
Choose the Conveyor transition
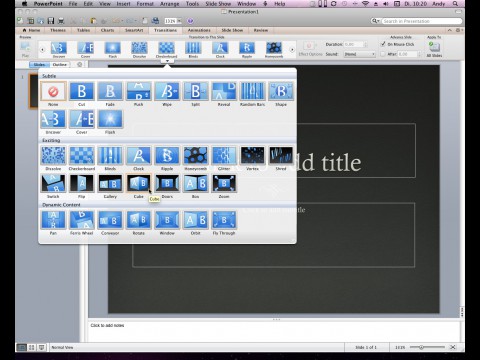point(110,220)
